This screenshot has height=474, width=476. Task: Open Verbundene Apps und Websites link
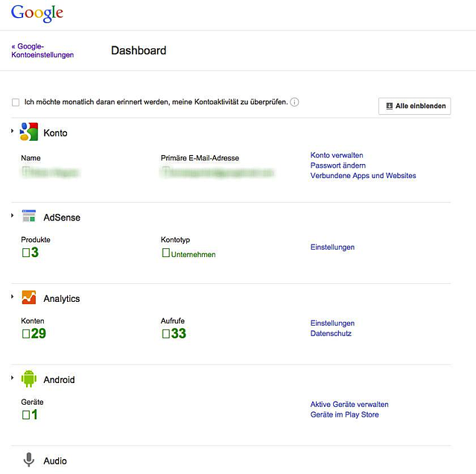(363, 175)
